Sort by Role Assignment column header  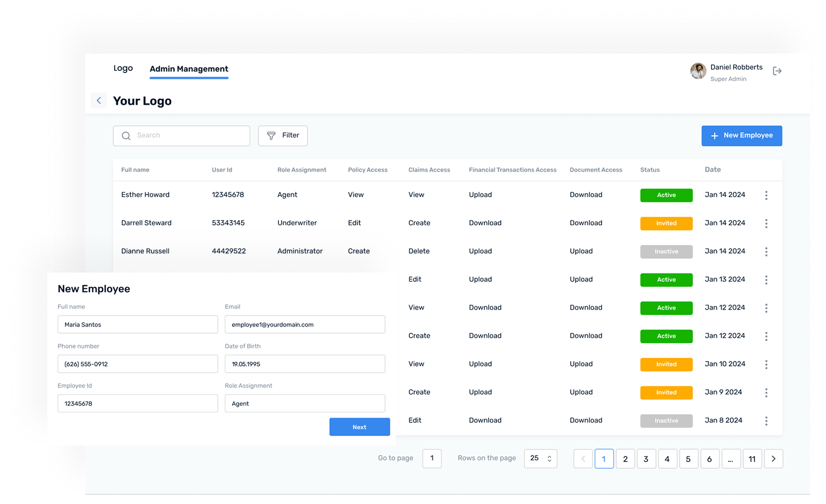click(x=302, y=170)
